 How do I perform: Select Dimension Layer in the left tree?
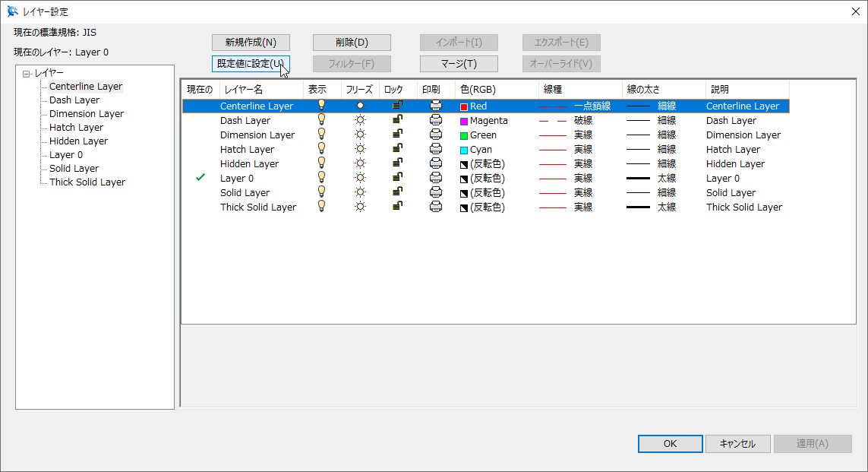[86, 114]
